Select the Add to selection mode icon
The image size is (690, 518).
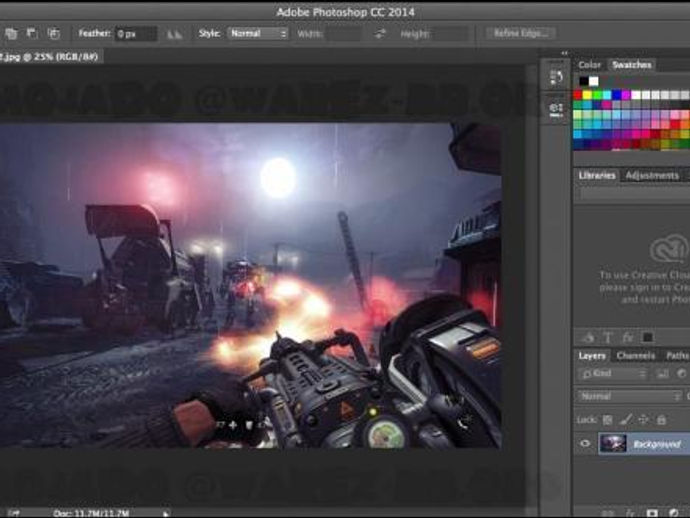click(11, 33)
